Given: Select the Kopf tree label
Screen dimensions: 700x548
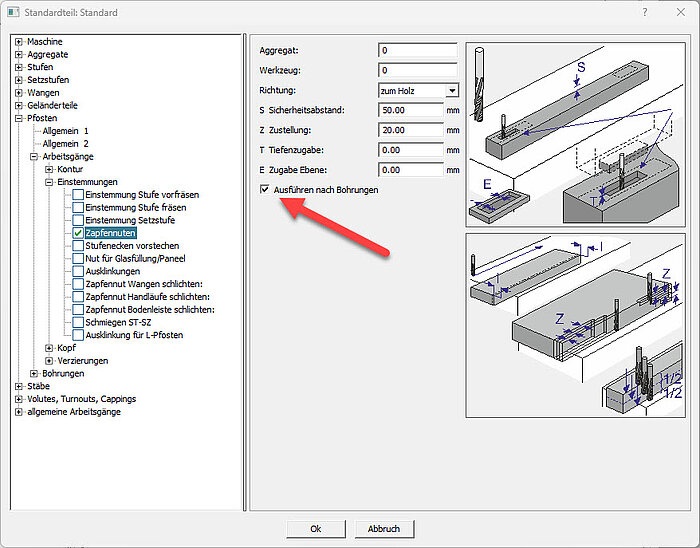Looking at the screenshot, I should 67,348.
